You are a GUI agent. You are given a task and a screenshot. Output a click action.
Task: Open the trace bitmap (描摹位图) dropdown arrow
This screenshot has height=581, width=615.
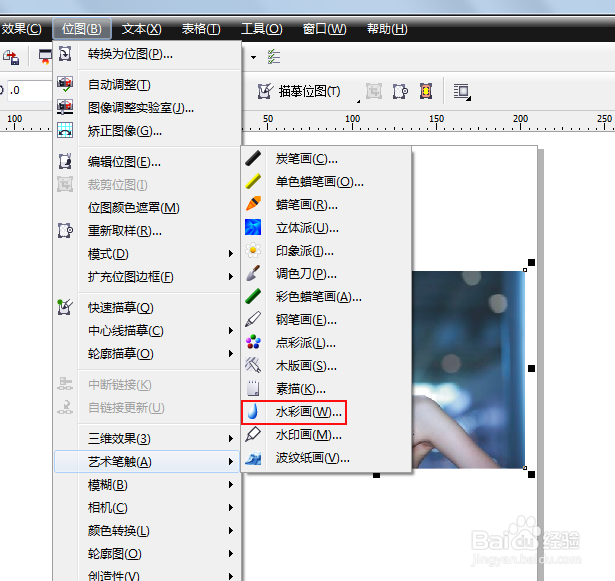[x=358, y=101]
